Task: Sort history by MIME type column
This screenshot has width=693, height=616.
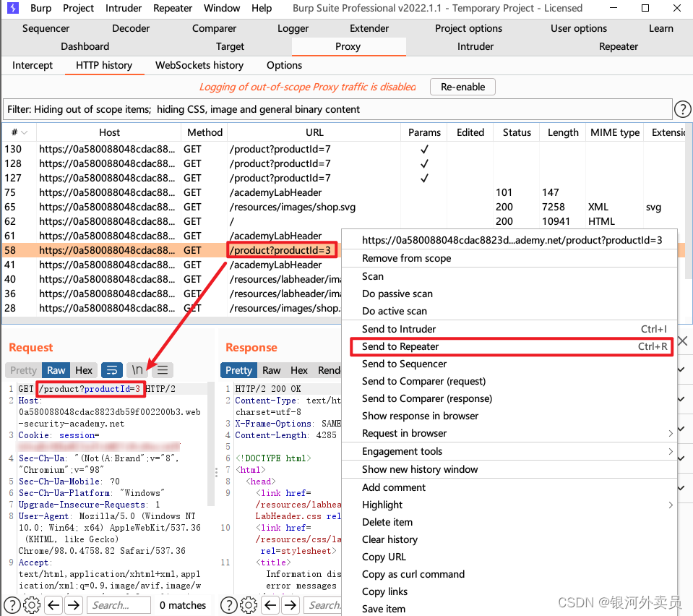Action: pos(615,132)
